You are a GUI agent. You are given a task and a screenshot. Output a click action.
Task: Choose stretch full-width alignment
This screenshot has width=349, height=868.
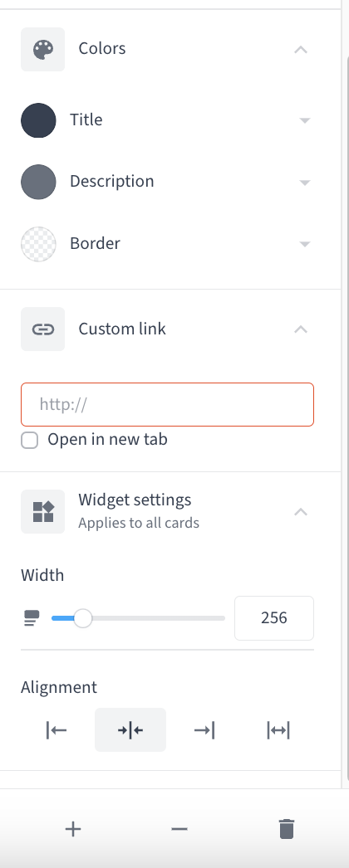[x=278, y=730]
